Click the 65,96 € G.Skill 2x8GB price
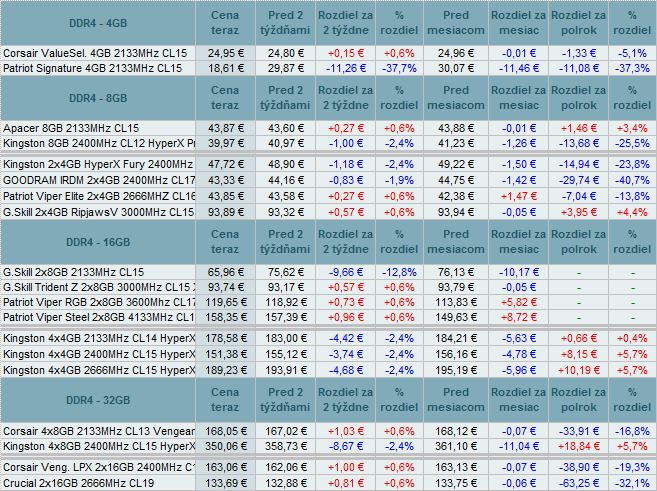 [x=225, y=272]
